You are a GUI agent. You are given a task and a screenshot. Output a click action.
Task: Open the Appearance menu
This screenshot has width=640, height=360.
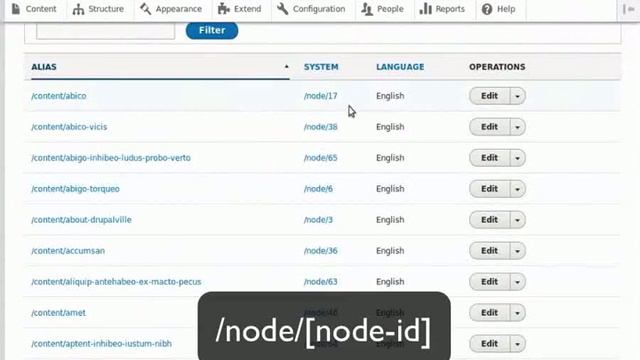[x=171, y=9]
